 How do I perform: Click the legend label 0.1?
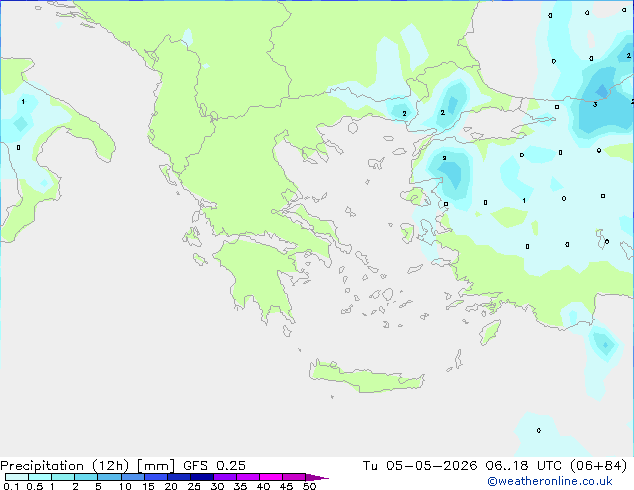pyautogui.click(x=11, y=486)
